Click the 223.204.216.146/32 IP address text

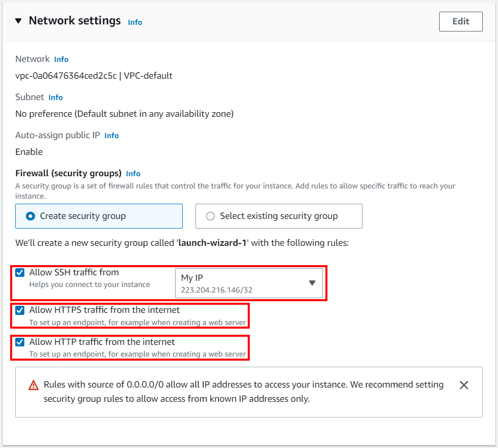(217, 290)
